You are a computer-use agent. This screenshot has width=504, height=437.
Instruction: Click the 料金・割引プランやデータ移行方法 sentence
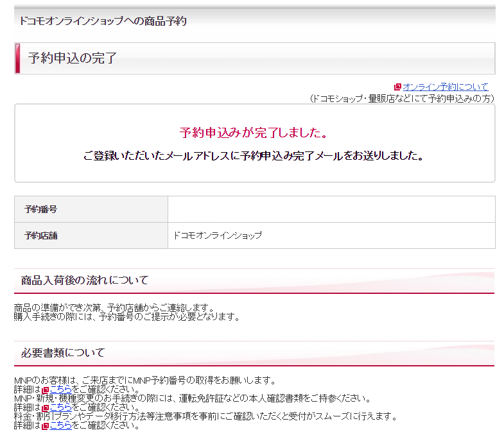pyautogui.click(x=205, y=416)
